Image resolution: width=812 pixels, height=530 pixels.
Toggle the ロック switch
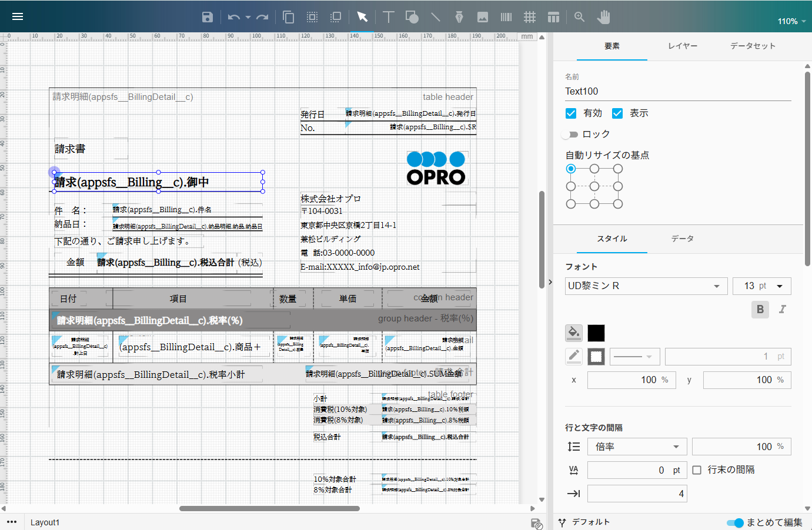[570, 135]
